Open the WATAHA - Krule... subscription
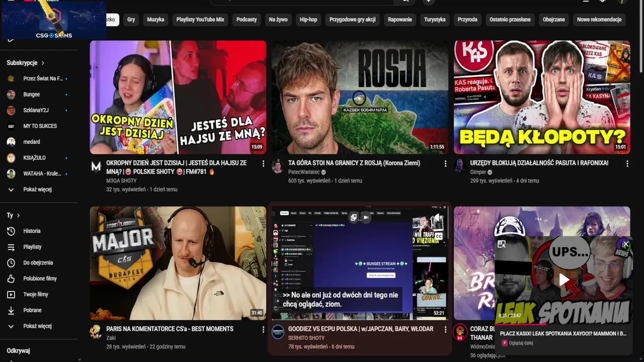This screenshot has height=362, width=644. (x=42, y=173)
